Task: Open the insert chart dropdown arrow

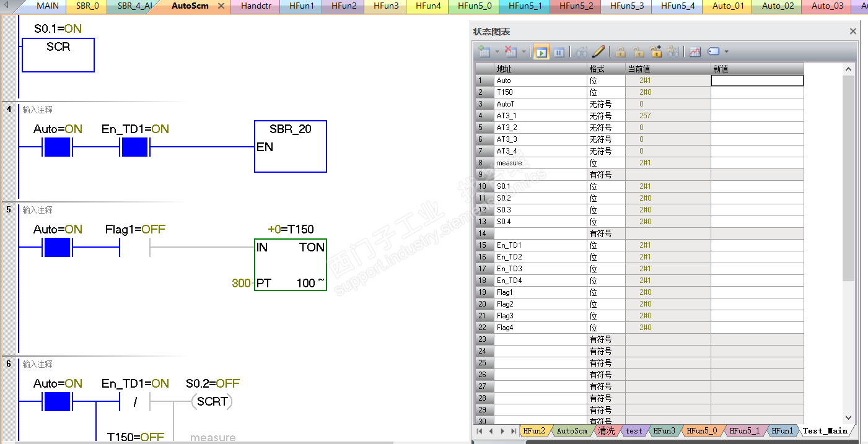Action: pos(496,52)
